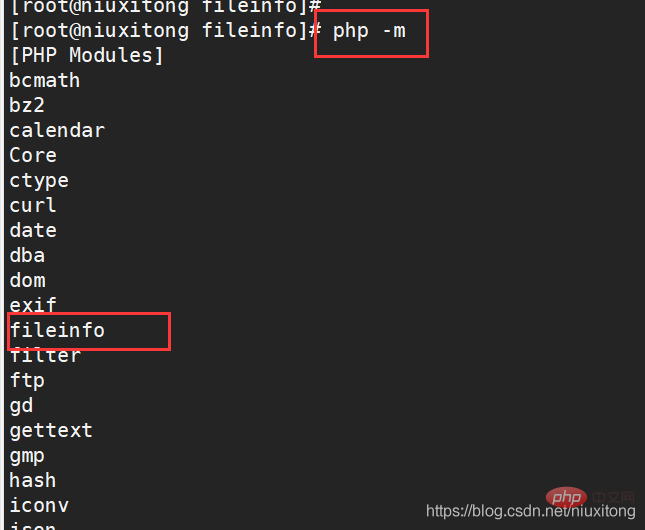Select the exif module entry
The width and height of the screenshot is (645, 530).
coord(33,305)
